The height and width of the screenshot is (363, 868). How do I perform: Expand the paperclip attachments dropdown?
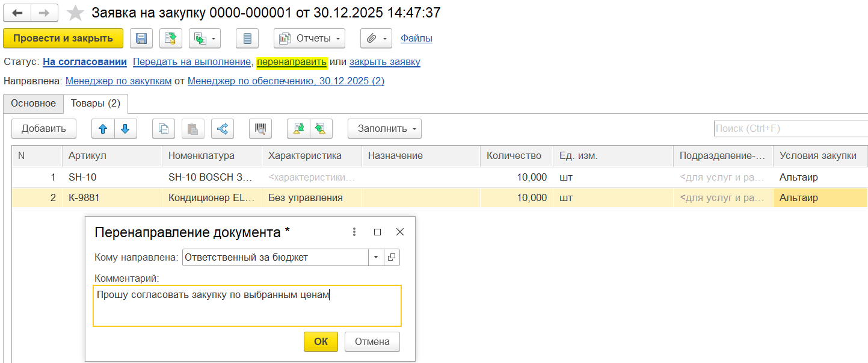pyautogui.click(x=376, y=39)
